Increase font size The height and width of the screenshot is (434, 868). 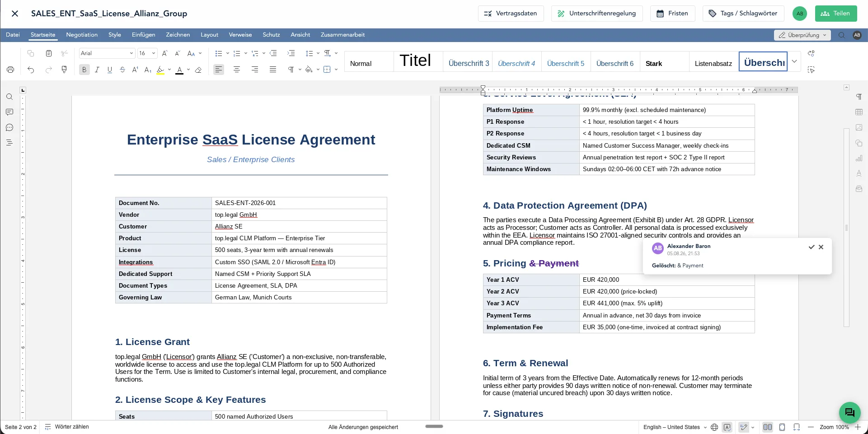[x=164, y=53]
